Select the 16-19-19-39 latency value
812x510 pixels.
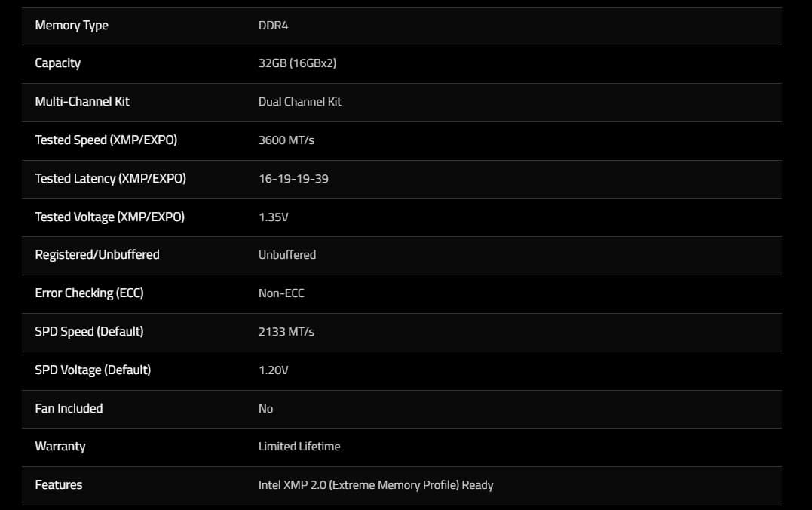(x=293, y=178)
